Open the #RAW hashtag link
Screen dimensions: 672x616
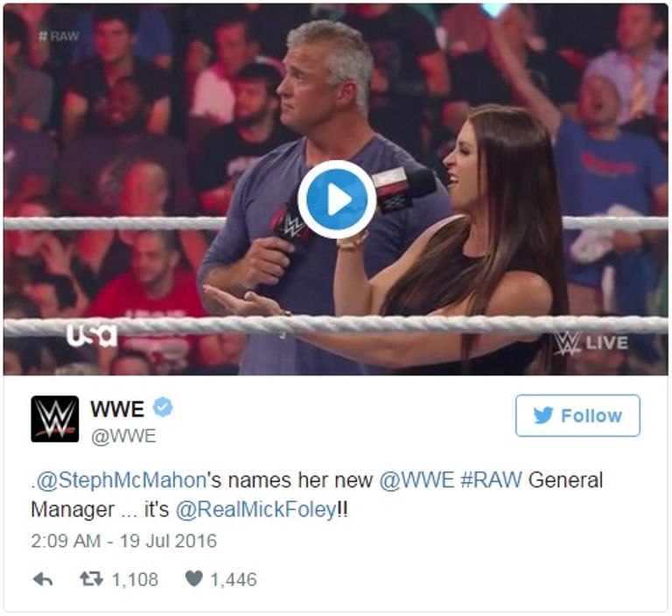tap(491, 480)
